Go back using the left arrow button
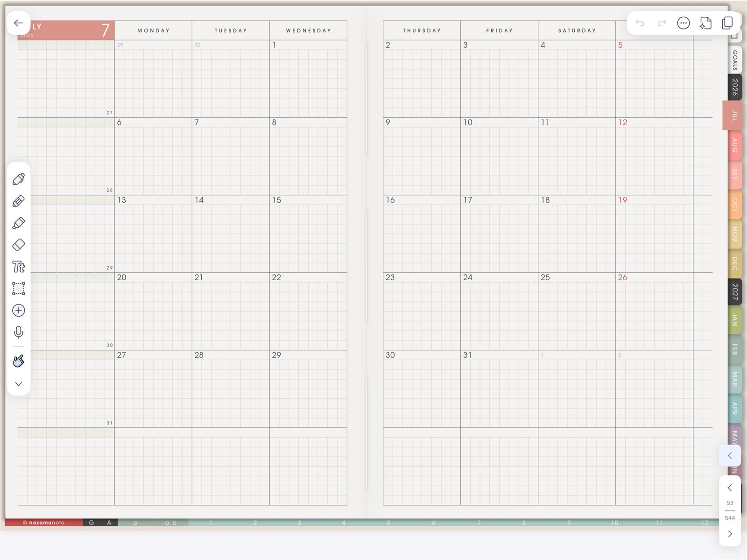The image size is (747, 560). (x=19, y=23)
